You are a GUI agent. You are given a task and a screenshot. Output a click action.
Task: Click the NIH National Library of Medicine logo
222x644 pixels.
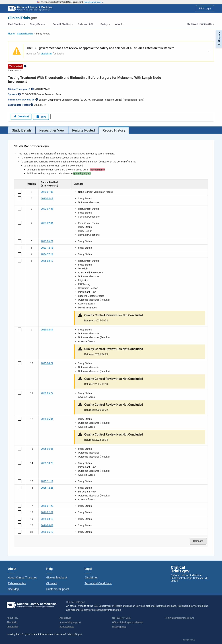(30, 8)
